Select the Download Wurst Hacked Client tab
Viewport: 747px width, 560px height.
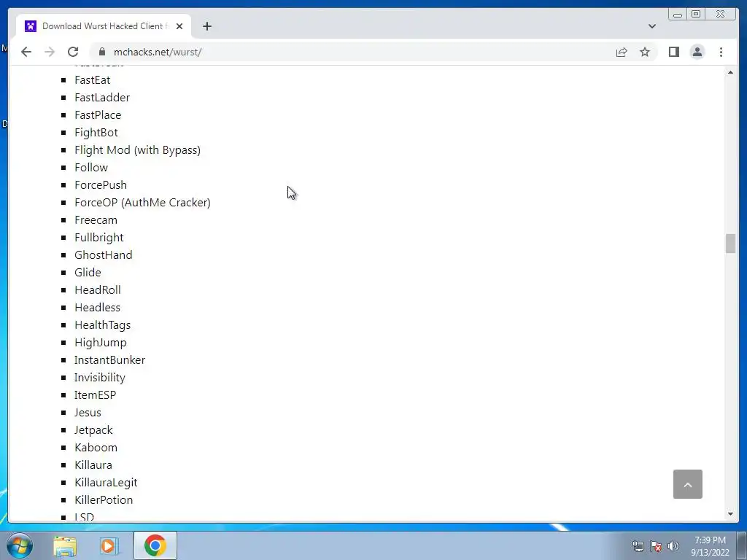104,26
